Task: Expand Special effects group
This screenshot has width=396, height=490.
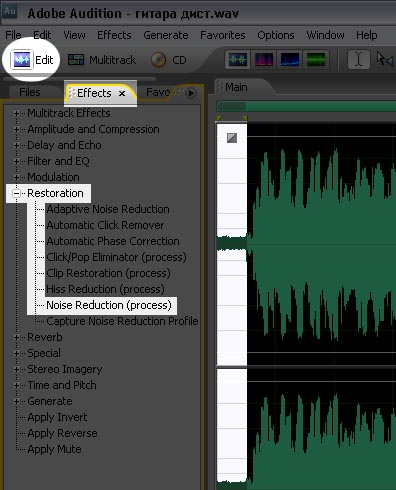Action: click(16, 353)
